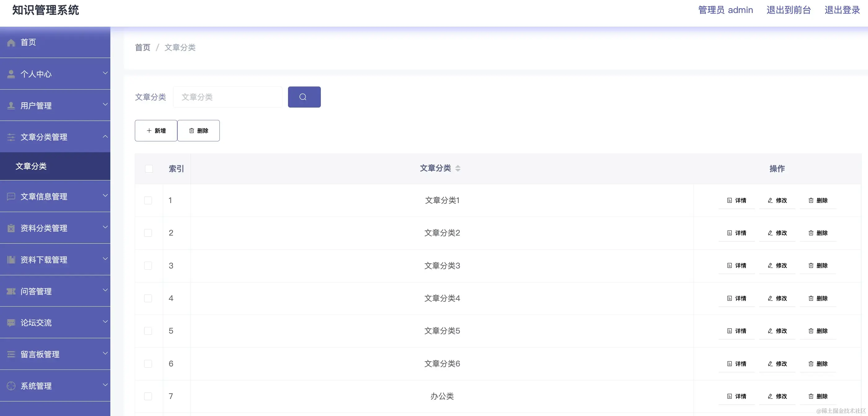Image resolution: width=868 pixels, height=416 pixels.
Task: Toggle the select-all checkbox in table header
Action: (149, 168)
